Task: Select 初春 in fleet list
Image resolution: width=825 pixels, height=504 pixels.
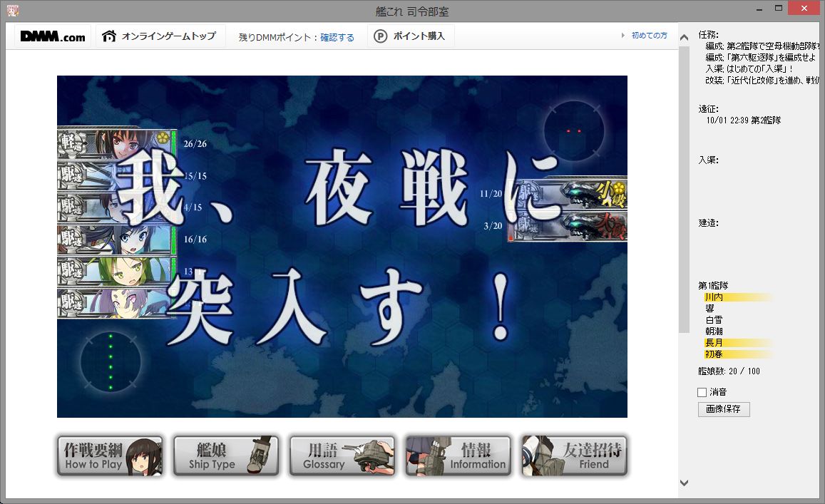Action: pos(714,354)
